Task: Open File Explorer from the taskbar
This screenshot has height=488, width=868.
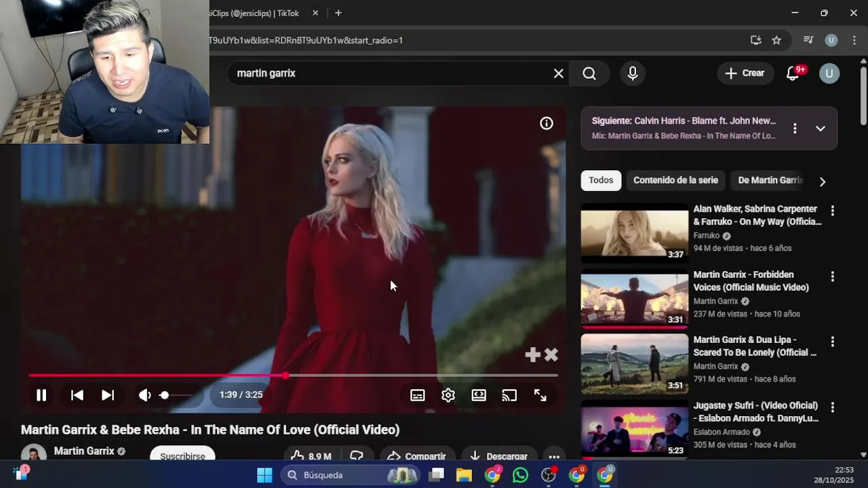Action: pyautogui.click(x=464, y=475)
